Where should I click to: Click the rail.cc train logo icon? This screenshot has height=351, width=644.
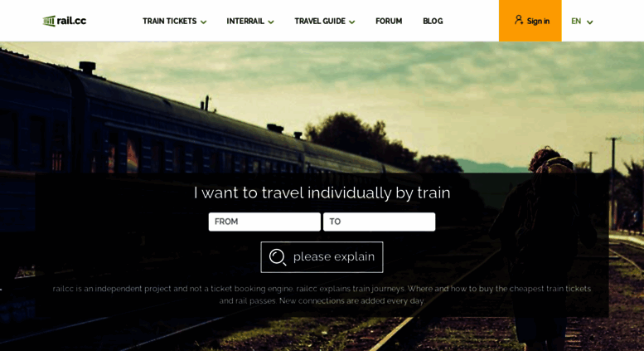point(49,21)
